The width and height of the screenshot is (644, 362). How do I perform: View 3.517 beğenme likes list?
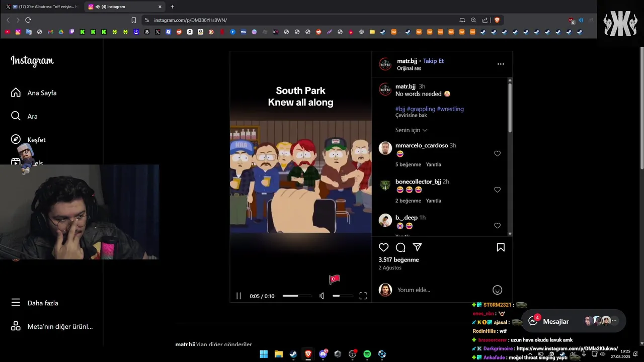pos(398,260)
